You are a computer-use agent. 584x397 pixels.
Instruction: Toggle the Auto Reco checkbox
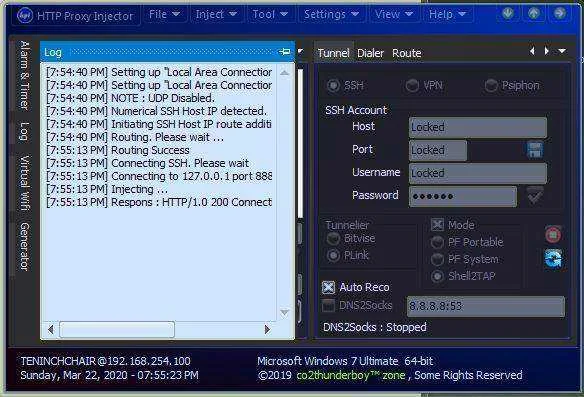[x=328, y=287]
